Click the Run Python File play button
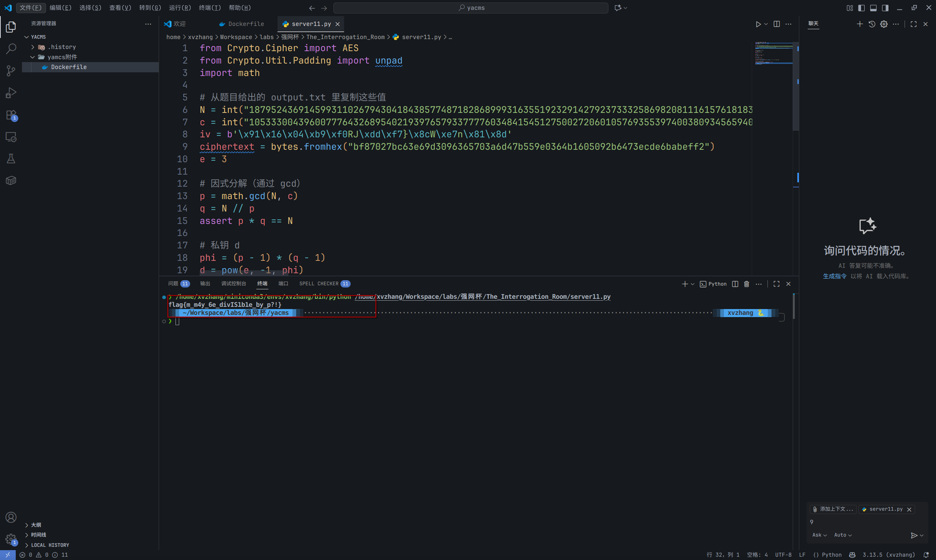Image resolution: width=936 pixels, height=560 pixels. 758,24
